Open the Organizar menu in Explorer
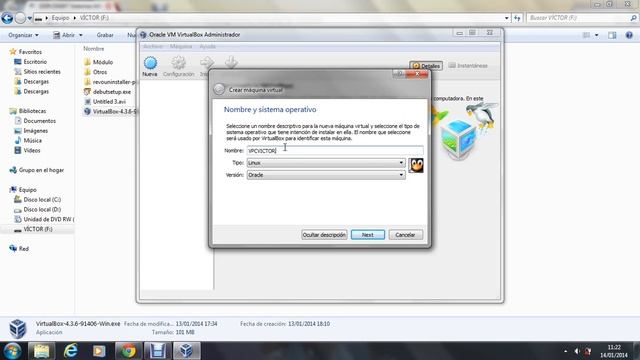 coord(23,35)
